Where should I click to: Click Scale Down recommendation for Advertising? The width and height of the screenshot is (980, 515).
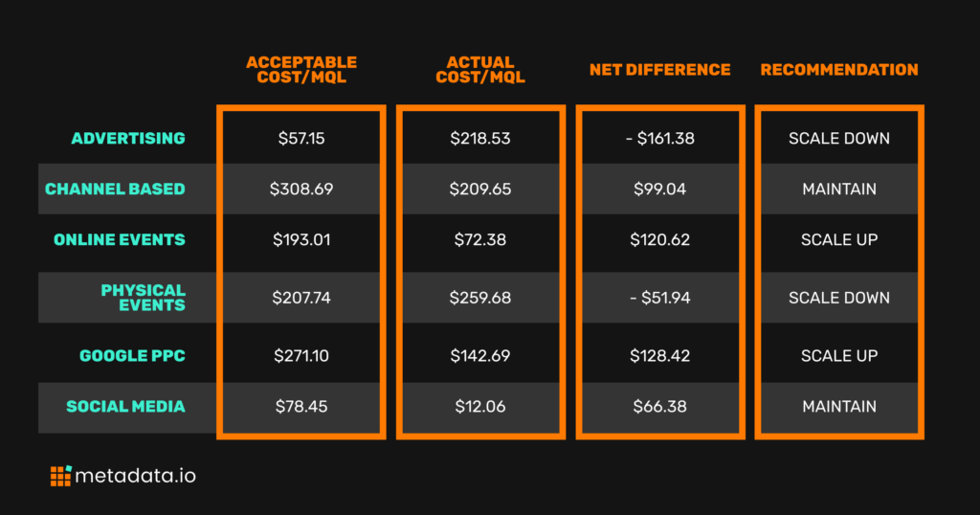coord(839,138)
